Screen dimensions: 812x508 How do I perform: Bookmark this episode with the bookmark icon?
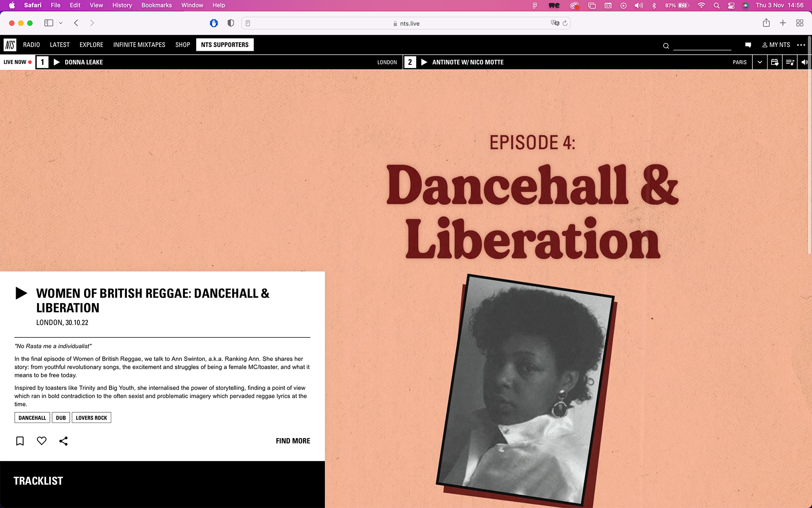click(20, 441)
